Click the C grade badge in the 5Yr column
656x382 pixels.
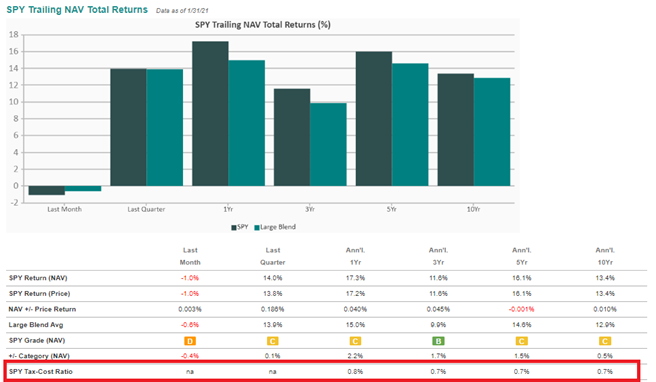521,341
